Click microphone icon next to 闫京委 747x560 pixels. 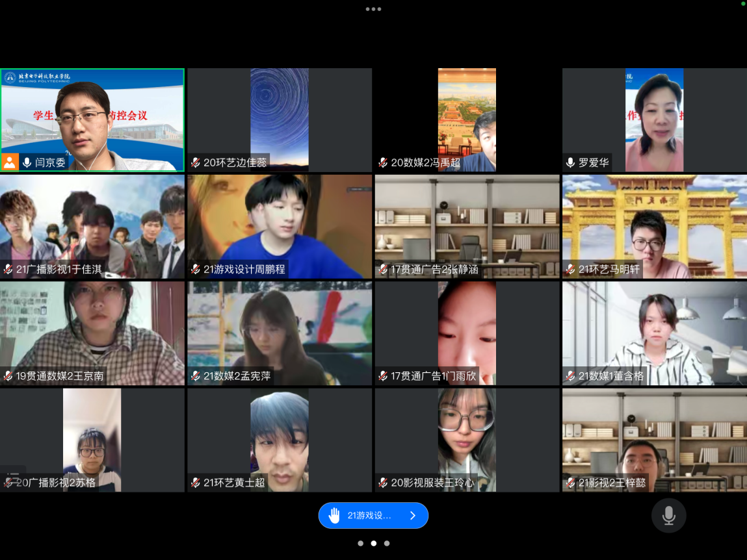27,162
